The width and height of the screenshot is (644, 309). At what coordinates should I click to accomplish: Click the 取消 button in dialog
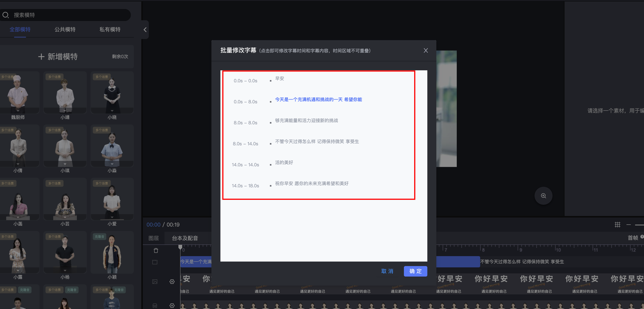[x=387, y=271]
